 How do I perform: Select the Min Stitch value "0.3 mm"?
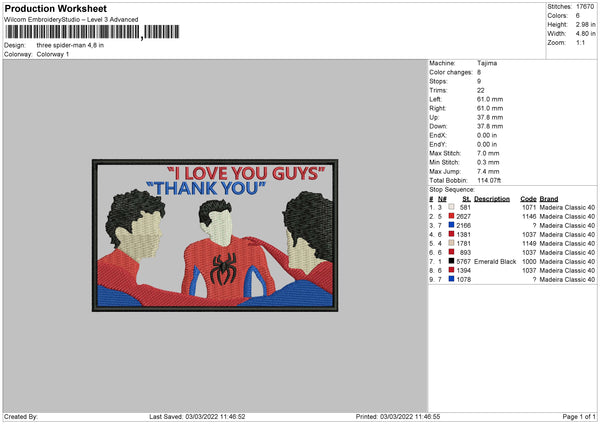(x=488, y=163)
